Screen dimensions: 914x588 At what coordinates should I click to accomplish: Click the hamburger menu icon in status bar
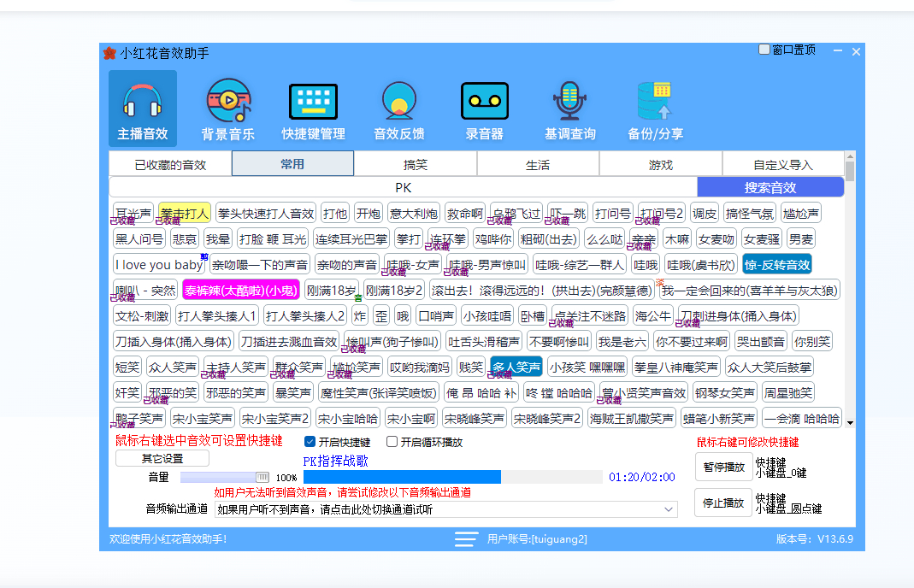(466, 539)
